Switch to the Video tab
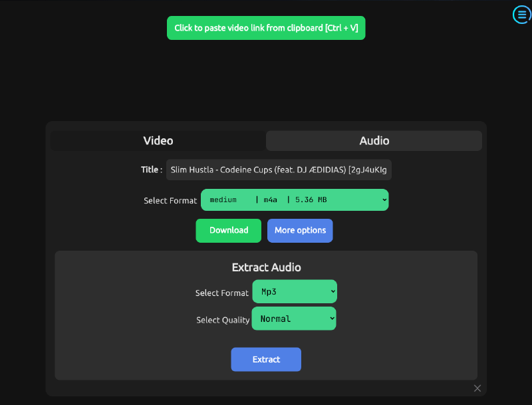Viewport: 532px width, 405px height. [x=158, y=140]
